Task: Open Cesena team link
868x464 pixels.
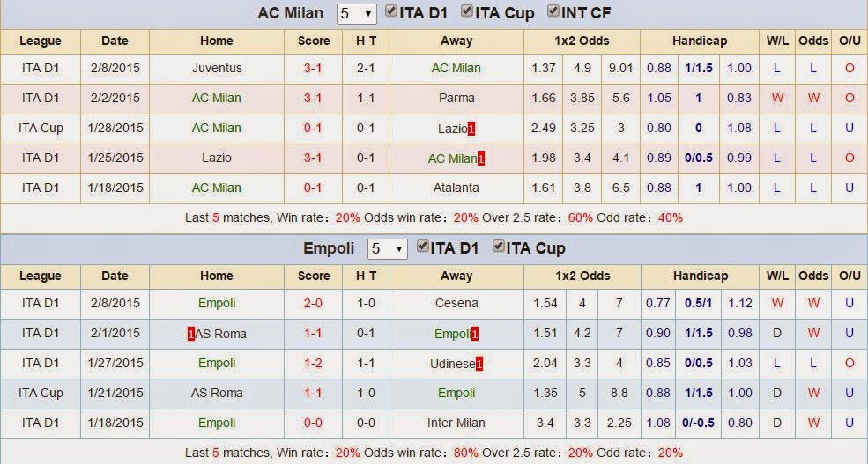Action: click(x=456, y=303)
